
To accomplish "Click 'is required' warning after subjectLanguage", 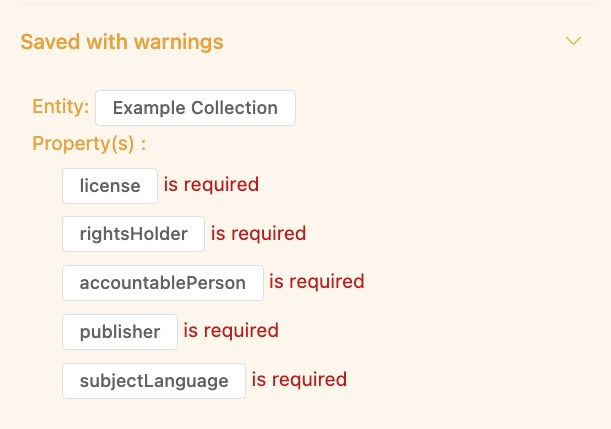I will click(x=299, y=380).
